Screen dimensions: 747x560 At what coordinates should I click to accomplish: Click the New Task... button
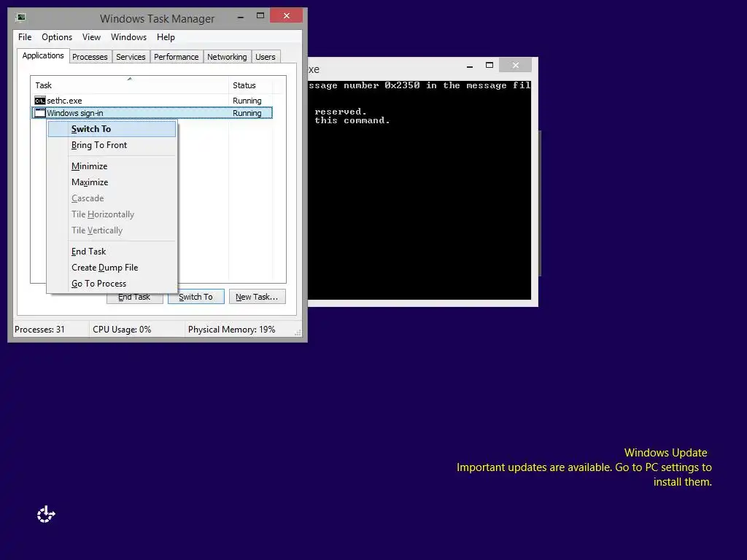[x=257, y=297]
